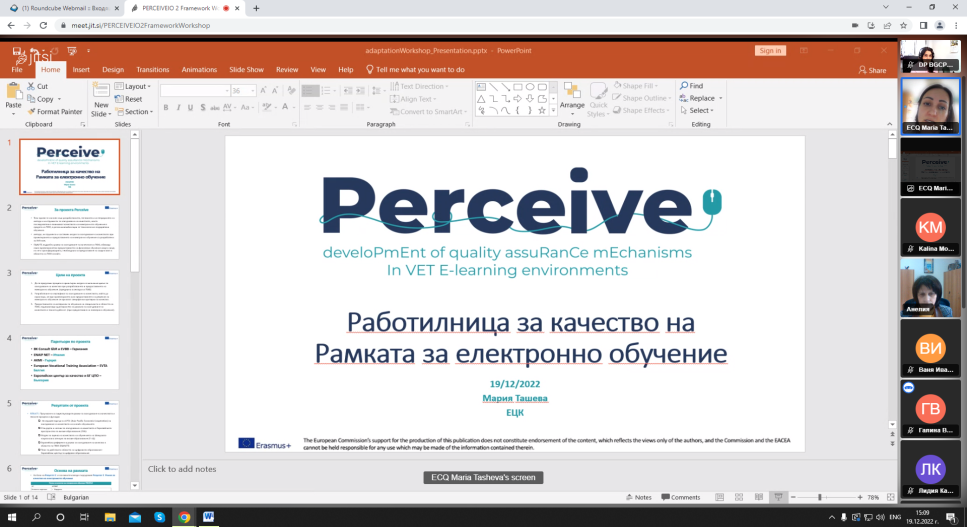
Task: Toggle Strikethrough formatting
Action: click(215, 107)
